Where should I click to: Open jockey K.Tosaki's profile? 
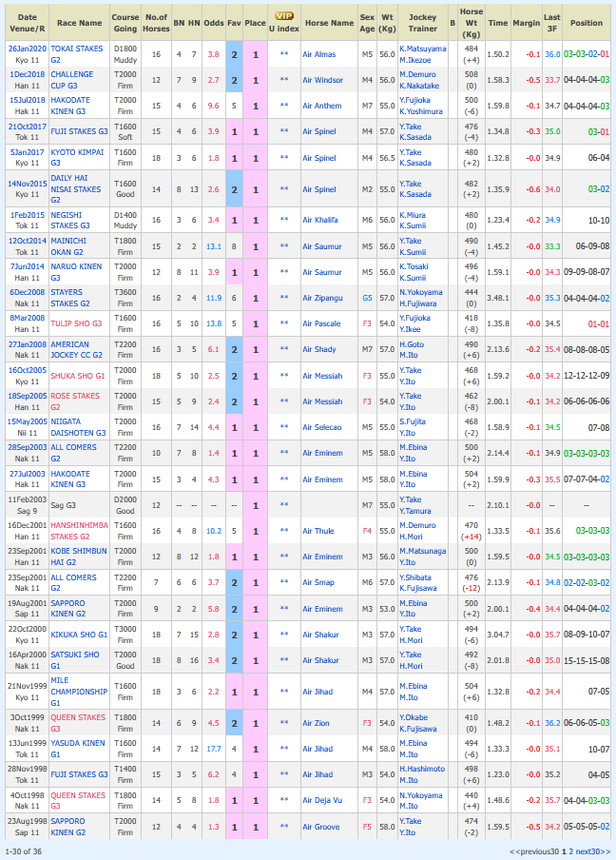(x=414, y=266)
